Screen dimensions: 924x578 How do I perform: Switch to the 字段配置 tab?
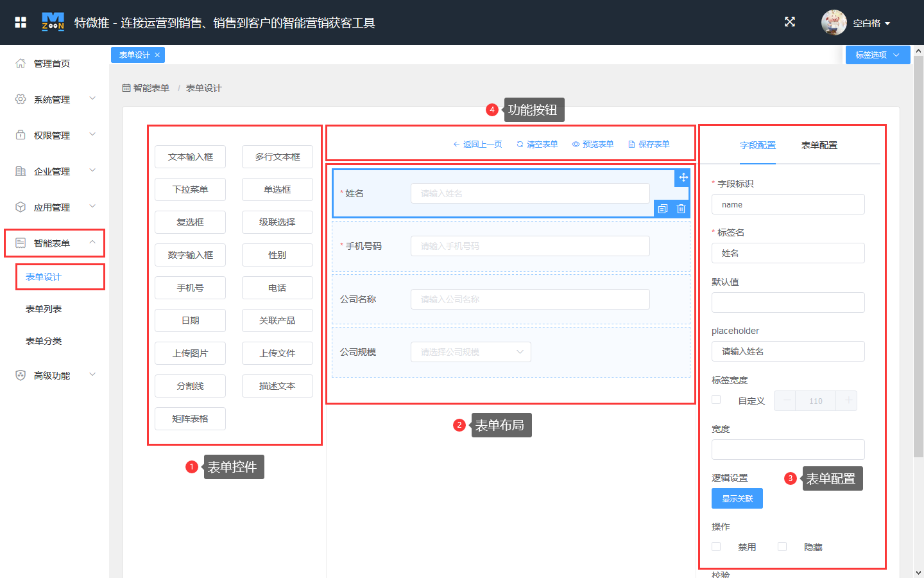tap(758, 145)
